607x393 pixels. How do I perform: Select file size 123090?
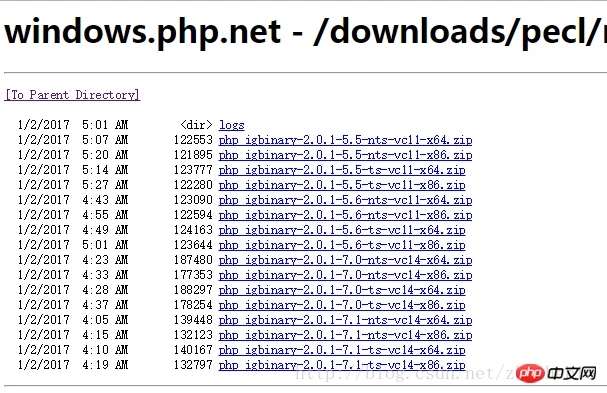tap(193, 200)
